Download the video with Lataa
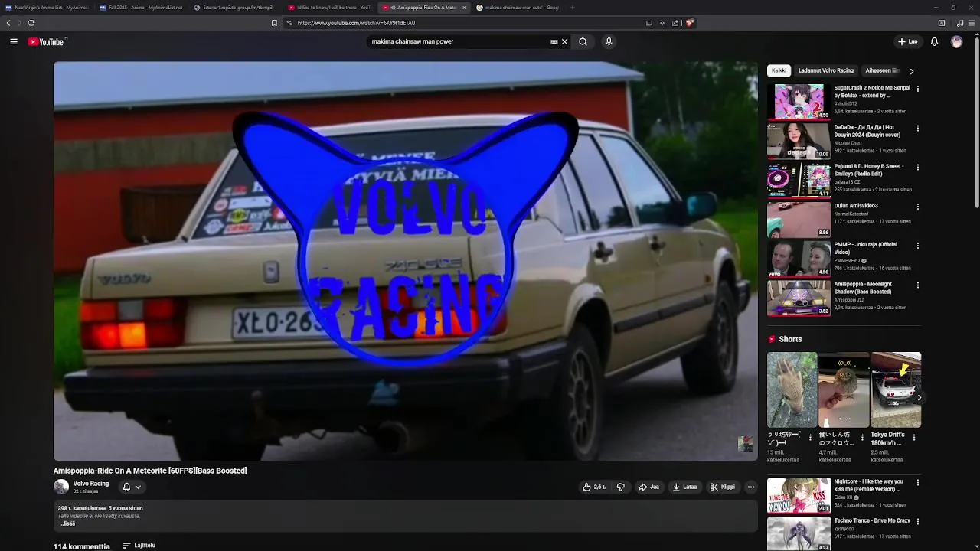980x551 pixels. [684, 487]
